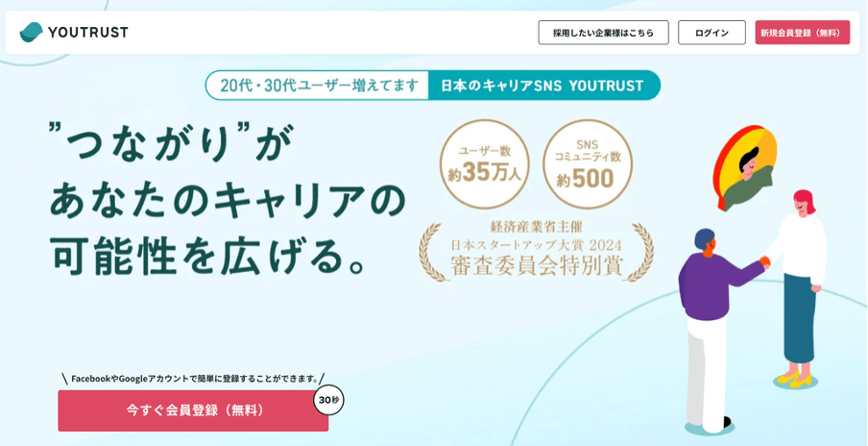
Task: Click 新規会員登録（無料） in header
Action: pos(802,33)
